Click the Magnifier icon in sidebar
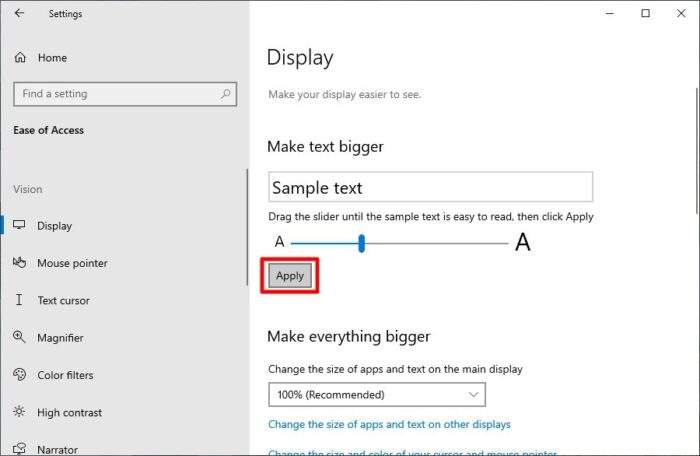 tap(19, 337)
